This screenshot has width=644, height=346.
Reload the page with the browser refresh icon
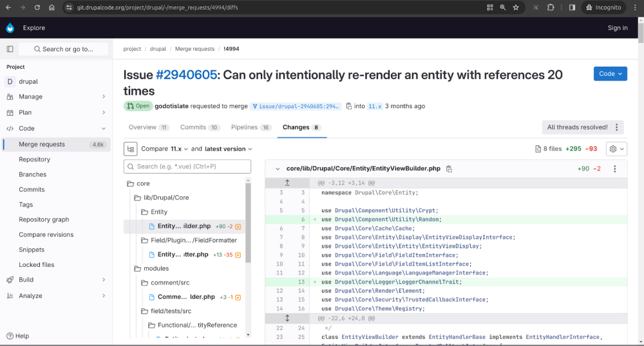pyautogui.click(x=37, y=7)
